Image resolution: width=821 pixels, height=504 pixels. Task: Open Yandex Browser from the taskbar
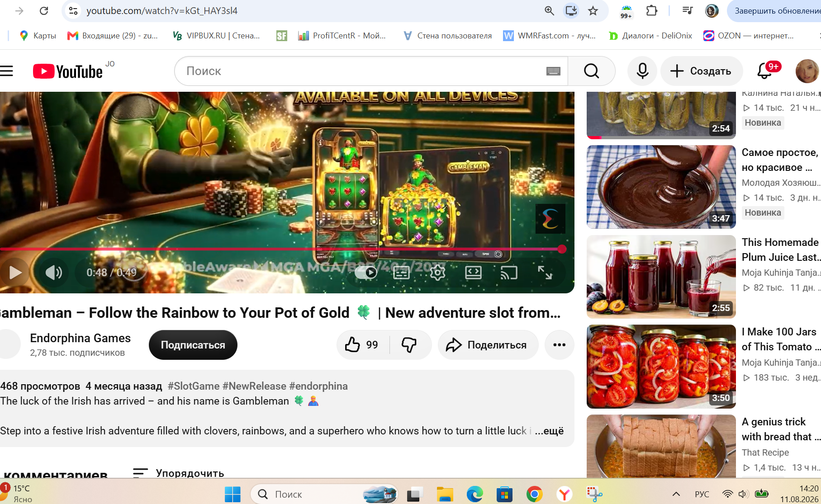click(x=564, y=494)
